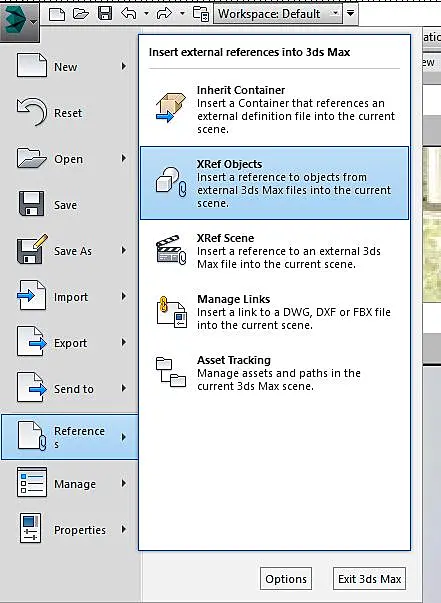Click the Manage checklist icon

(32, 482)
